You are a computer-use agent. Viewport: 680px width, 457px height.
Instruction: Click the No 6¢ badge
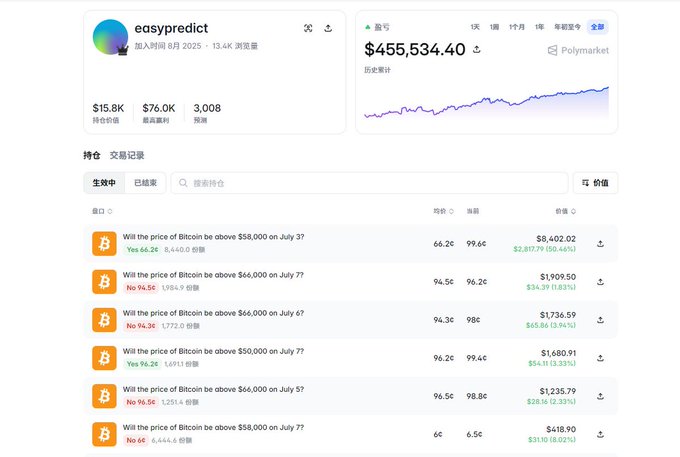pos(136,441)
